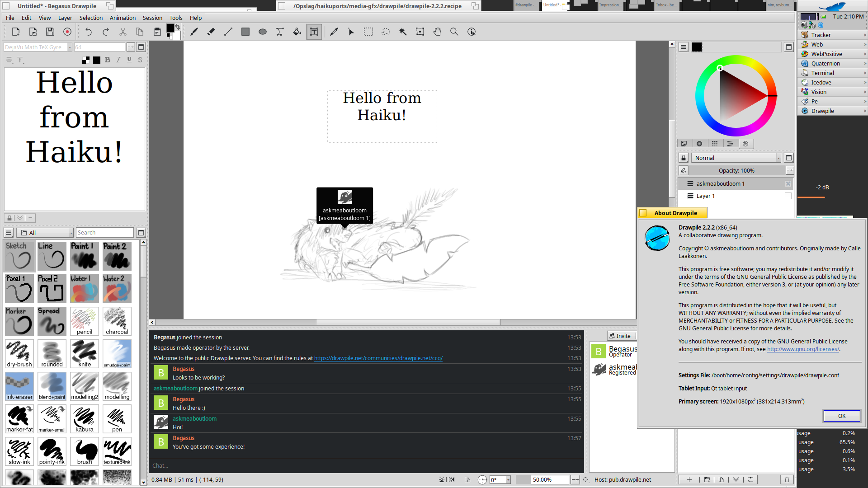
Task: Toggle the askmeaboutloom 1 layer visibility
Action: click(788, 183)
